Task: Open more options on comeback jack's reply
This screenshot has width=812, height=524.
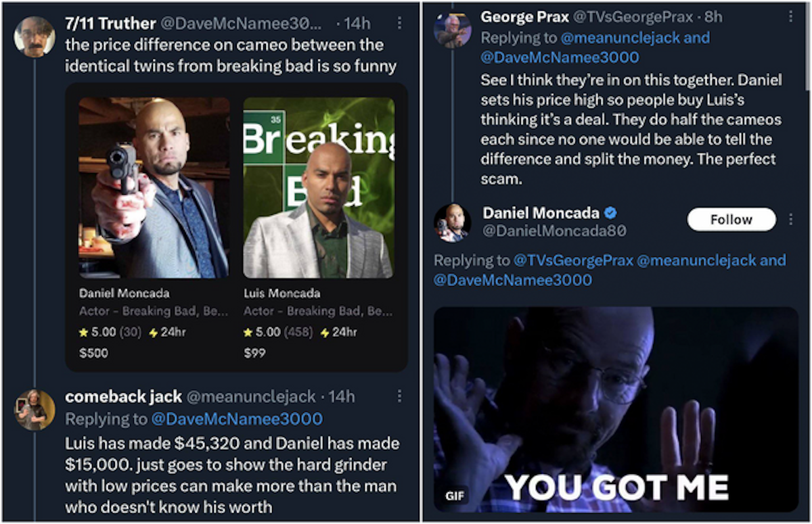Action: click(x=399, y=396)
